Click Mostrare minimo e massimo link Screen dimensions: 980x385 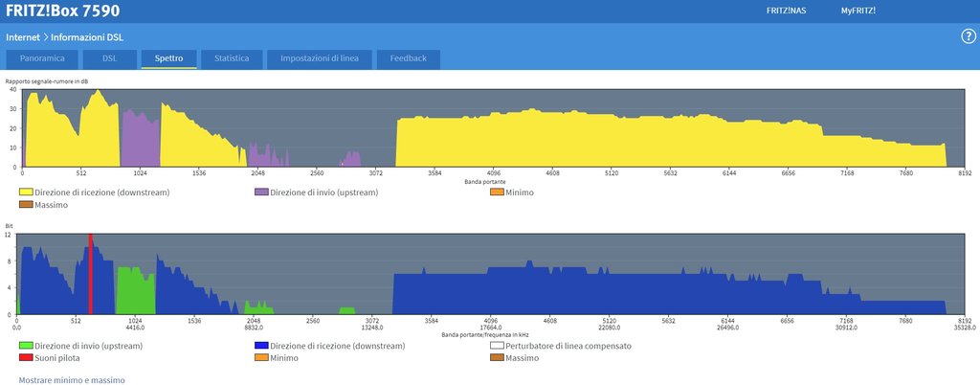point(72,380)
